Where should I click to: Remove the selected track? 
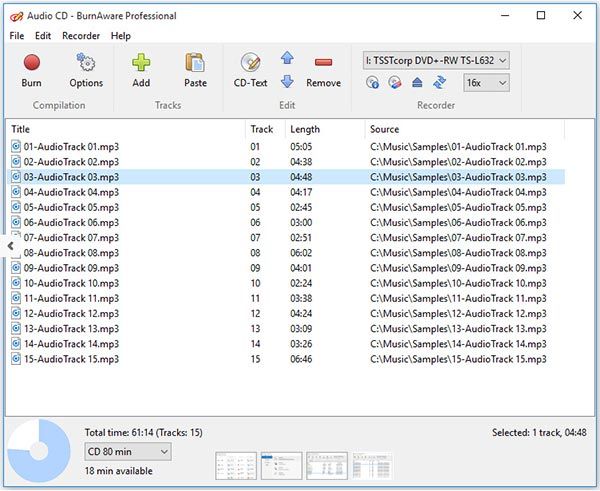[323, 69]
